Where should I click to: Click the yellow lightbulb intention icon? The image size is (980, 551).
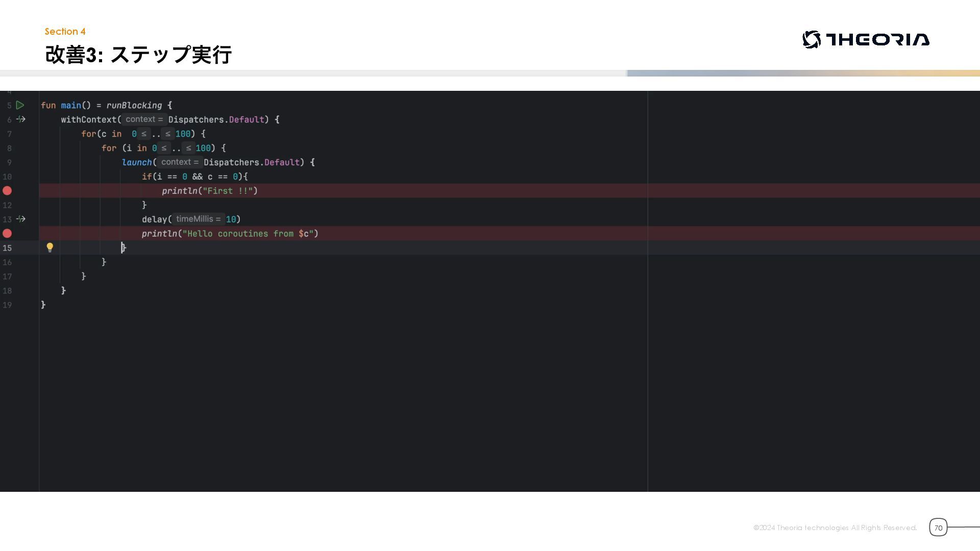pos(50,247)
